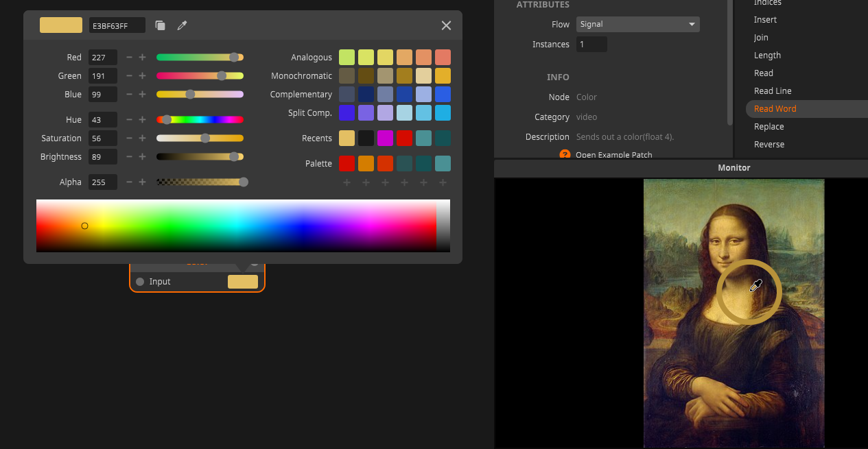Decrease Red value with minus button
The width and height of the screenshot is (868, 449).
(129, 58)
